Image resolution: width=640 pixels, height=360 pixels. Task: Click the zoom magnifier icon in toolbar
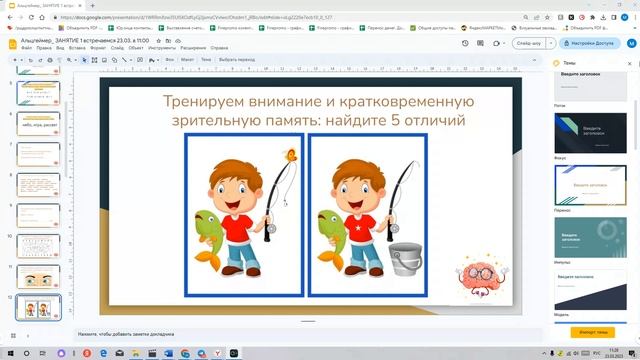(69, 60)
